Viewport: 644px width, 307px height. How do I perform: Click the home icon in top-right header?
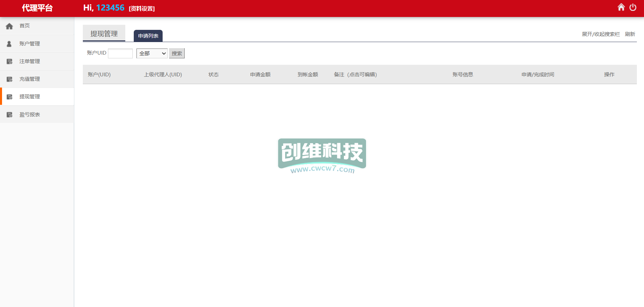coord(621,7)
